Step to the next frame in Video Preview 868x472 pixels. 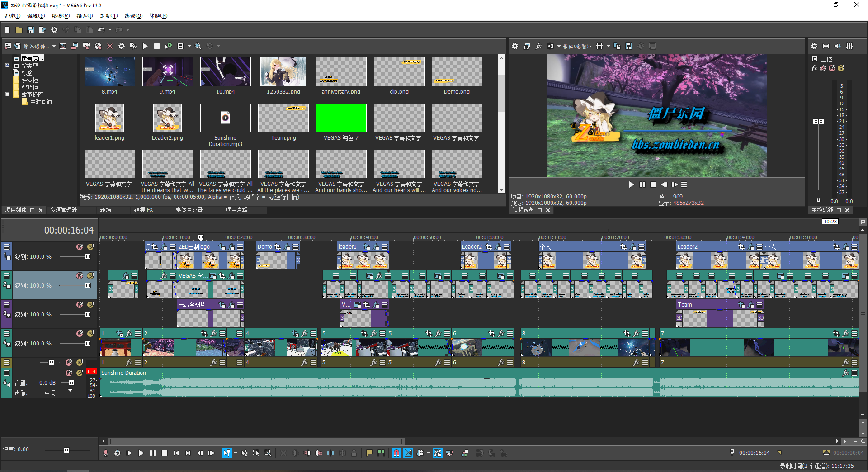point(675,184)
